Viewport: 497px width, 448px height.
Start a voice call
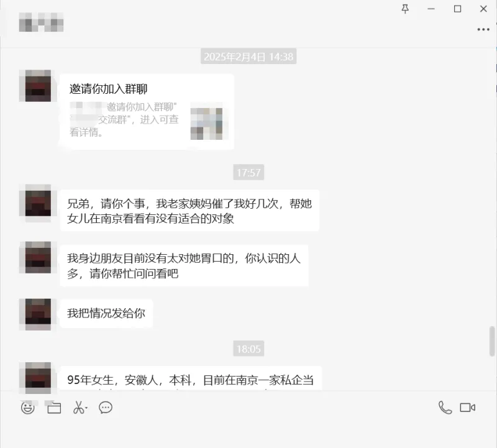pyautogui.click(x=445, y=408)
